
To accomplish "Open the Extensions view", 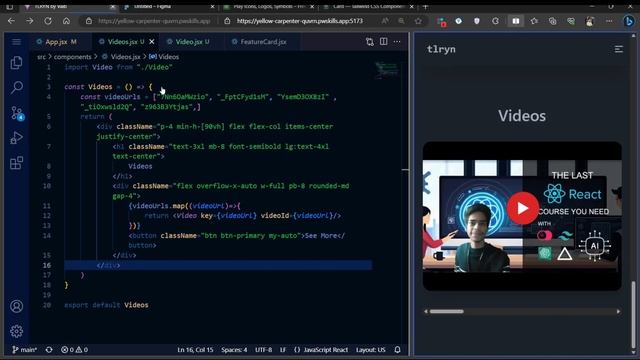I will click(x=16, y=163).
